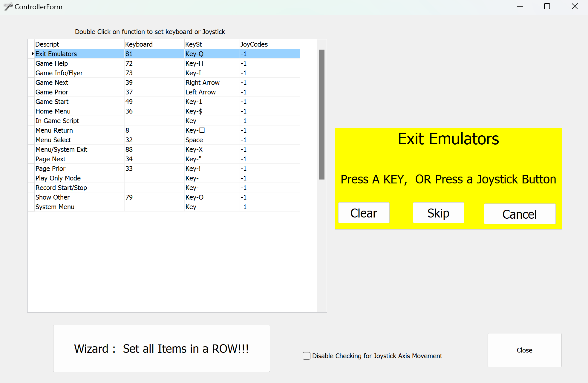Click the Clear button
This screenshot has height=383, width=588.
tap(364, 213)
